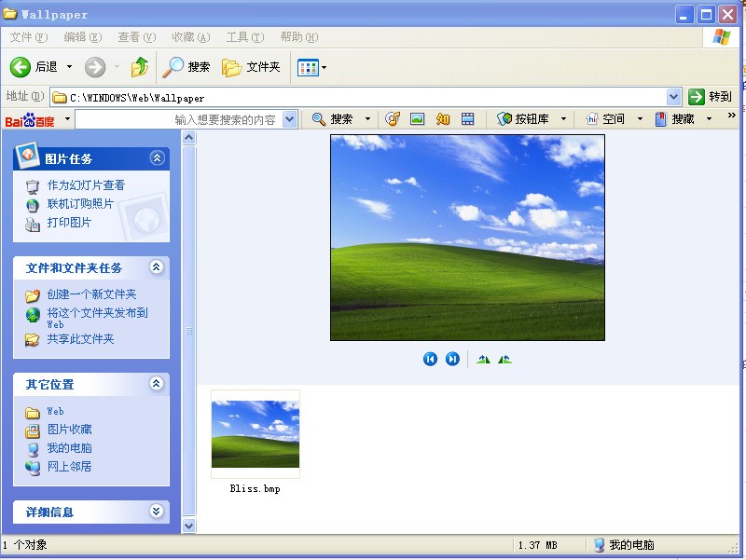Open the 搜藏 dropdown arrow

(709, 119)
